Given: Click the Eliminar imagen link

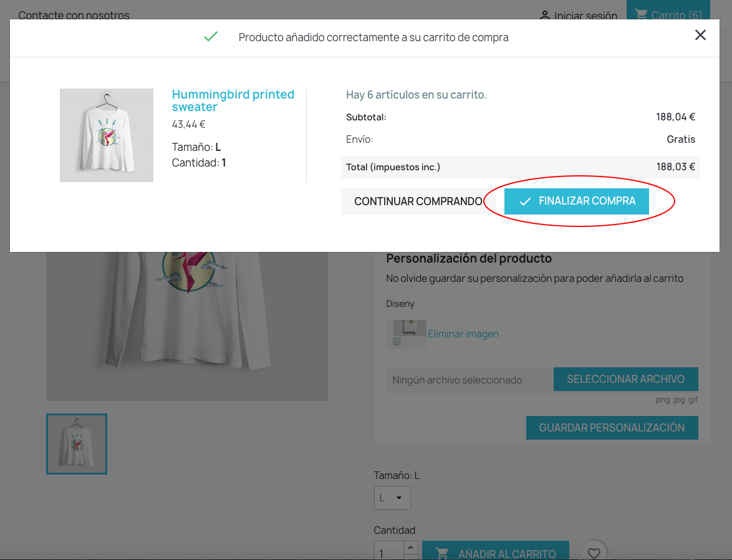Looking at the screenshot, I should [463, 334].
